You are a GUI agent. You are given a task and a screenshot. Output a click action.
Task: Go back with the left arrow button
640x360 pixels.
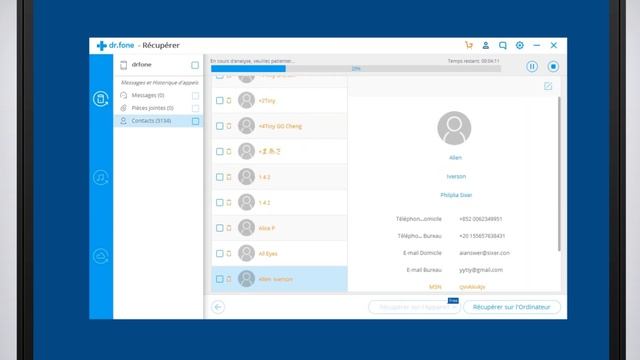[x=218, y=307]
